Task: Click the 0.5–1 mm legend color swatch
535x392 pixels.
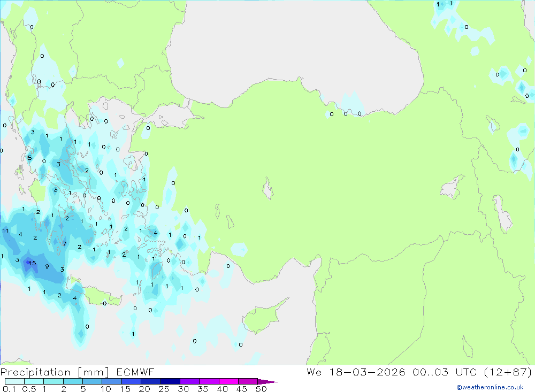Action: click(34, 381)
